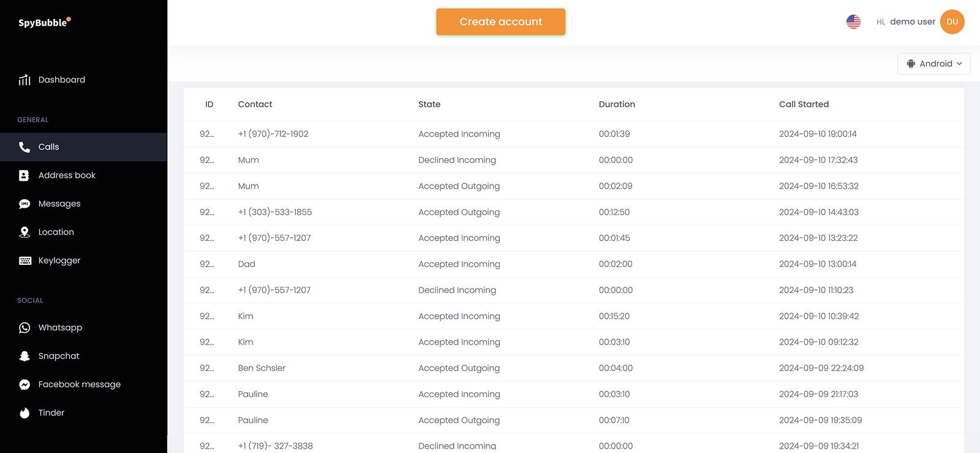Click the US flag language icon

click(x=853, y=22)
